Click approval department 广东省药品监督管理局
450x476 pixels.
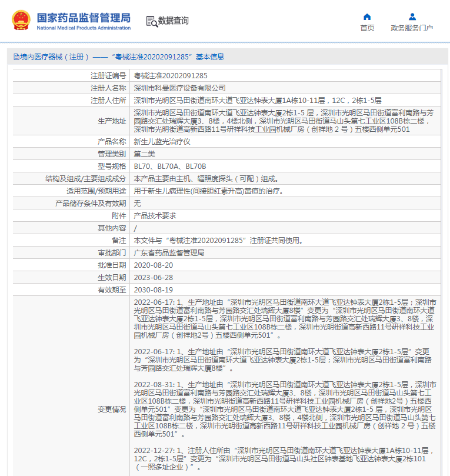(169, 253)
